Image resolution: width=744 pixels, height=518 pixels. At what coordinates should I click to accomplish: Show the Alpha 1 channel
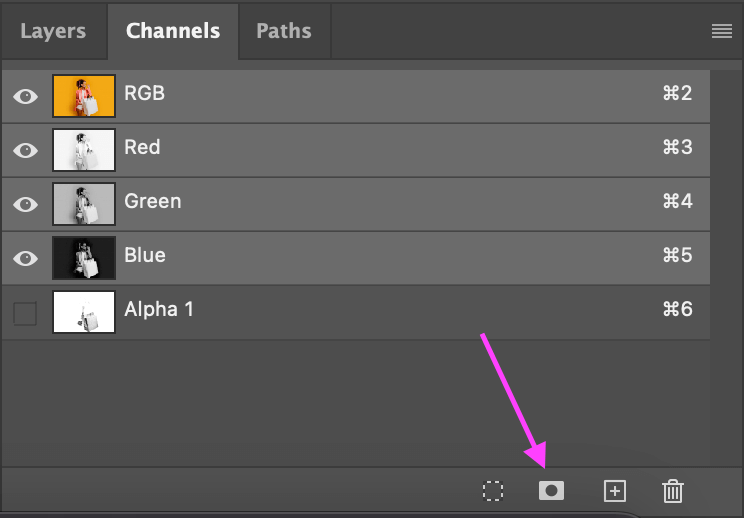[25, 313]
